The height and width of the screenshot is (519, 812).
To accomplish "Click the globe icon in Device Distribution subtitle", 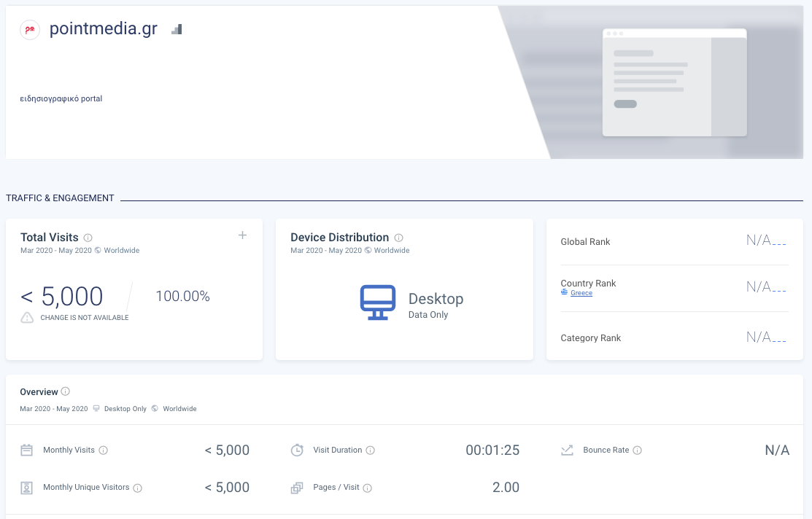I will click(368, 251).
